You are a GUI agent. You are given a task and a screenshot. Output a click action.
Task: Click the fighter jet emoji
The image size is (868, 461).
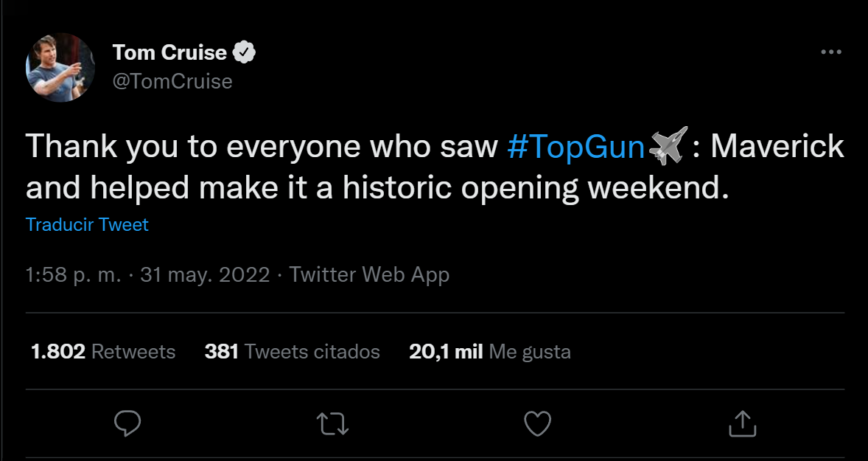tap(669, 147)
